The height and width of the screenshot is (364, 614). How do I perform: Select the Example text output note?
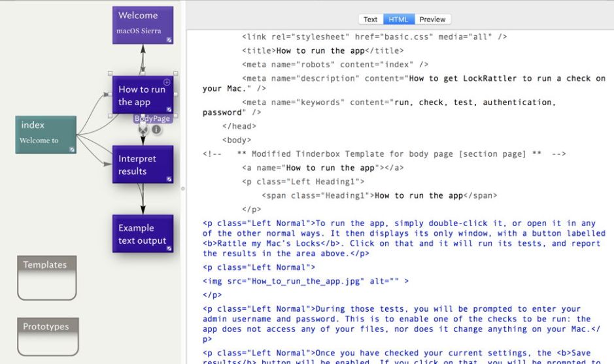pos(143,234)
